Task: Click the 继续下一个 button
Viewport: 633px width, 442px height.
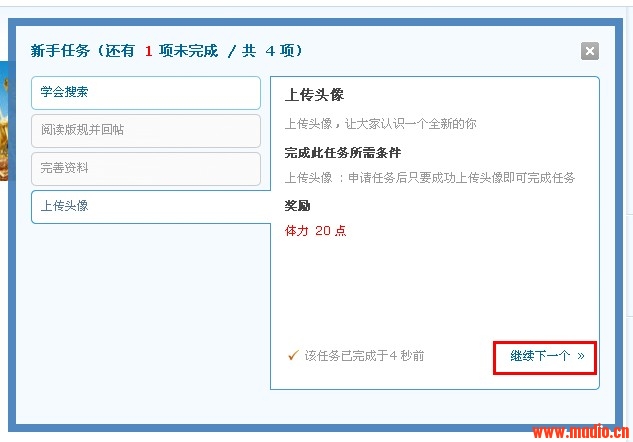Action: click(x=545, y=356)
